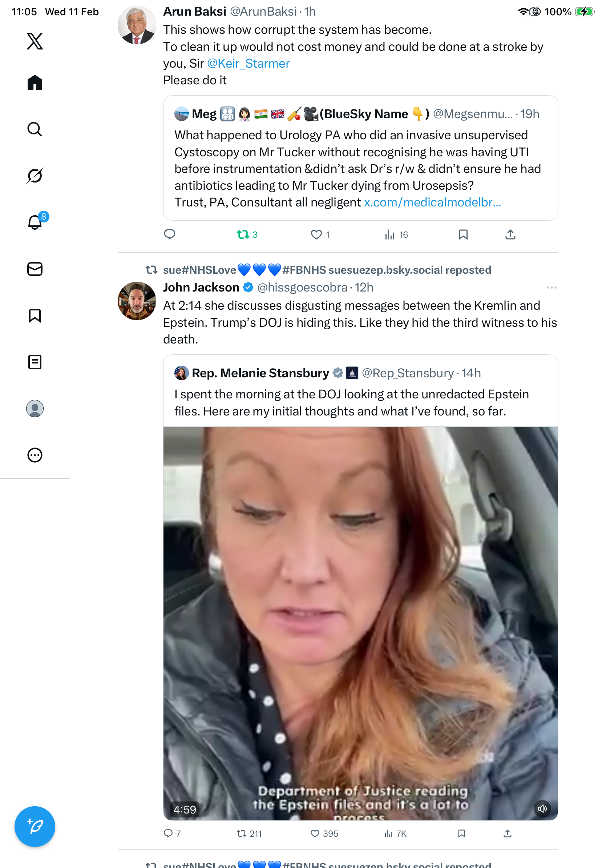606x868 pixels.
Task: Open the Grok icon in sidebar
Action: click(35, 176)
